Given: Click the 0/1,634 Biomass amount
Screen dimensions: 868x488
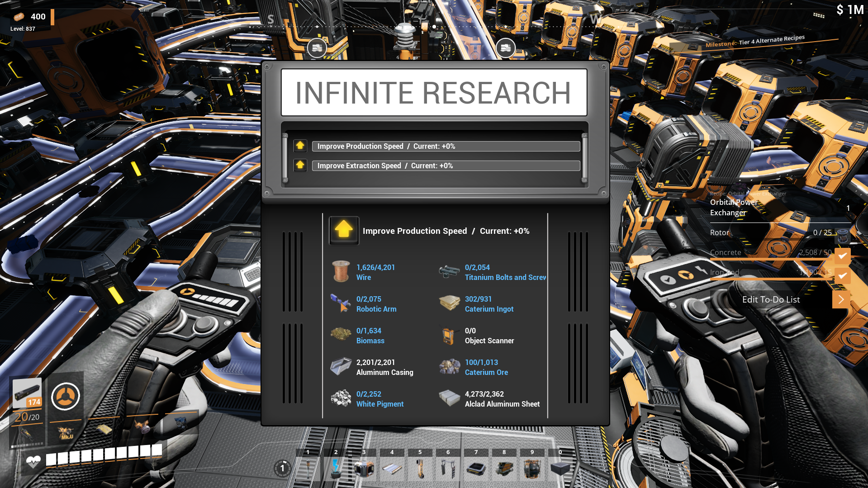Looking at the screenshot, I should click(369, 331).
